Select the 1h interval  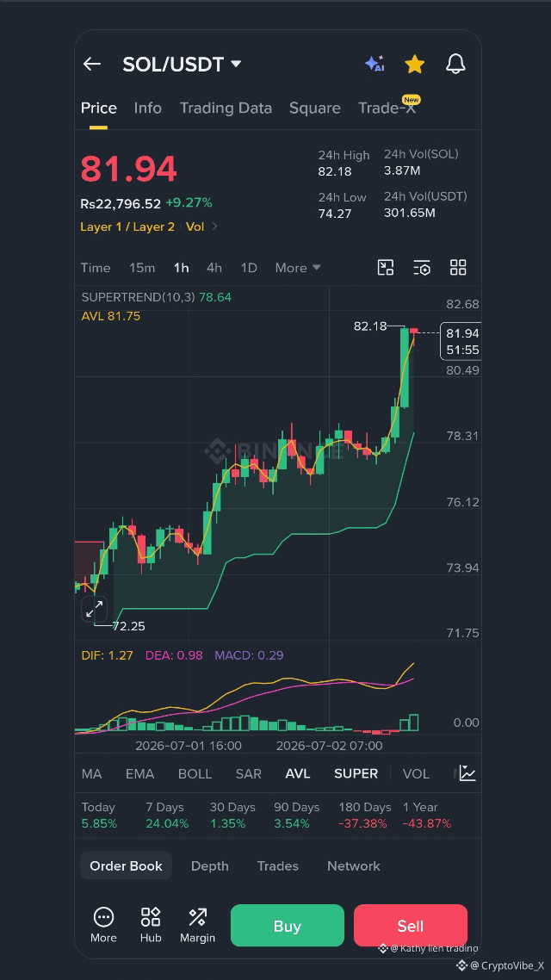(x=181, y=268)
